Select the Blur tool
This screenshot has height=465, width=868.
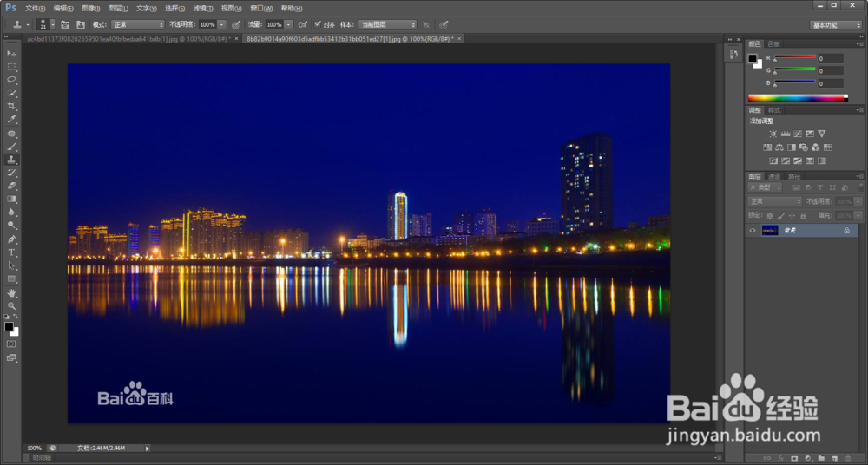tap(11, 213)
